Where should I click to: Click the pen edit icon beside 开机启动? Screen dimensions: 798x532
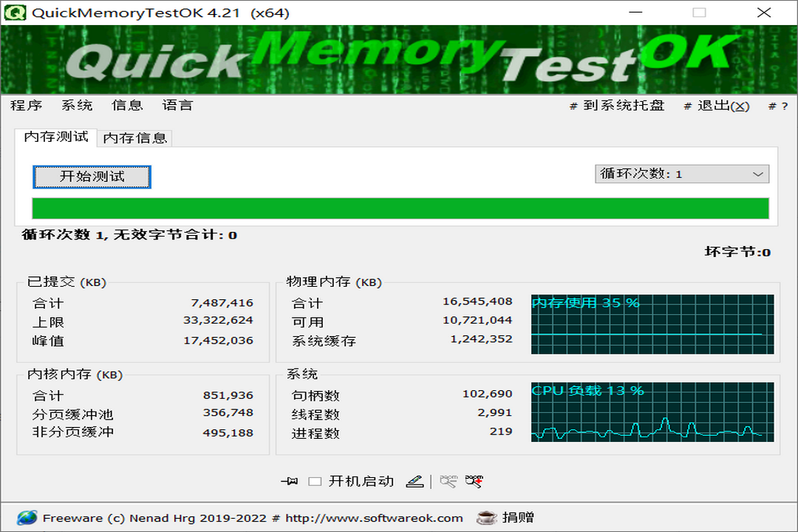click(x=415, y=482)
